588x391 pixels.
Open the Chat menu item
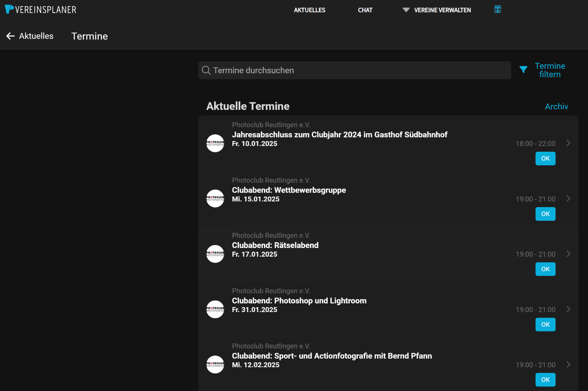tap(365, 10)
